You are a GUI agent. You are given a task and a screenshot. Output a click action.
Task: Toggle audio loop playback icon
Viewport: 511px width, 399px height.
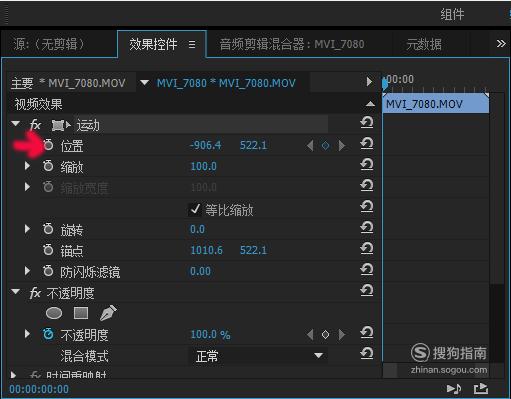[x=454, y=389]
